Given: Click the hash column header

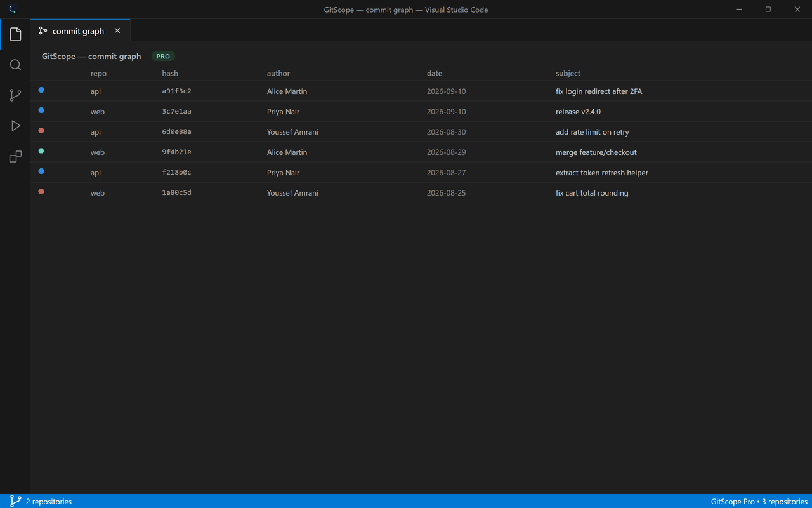Looking at the screenshot, I should tap(170, 74).
